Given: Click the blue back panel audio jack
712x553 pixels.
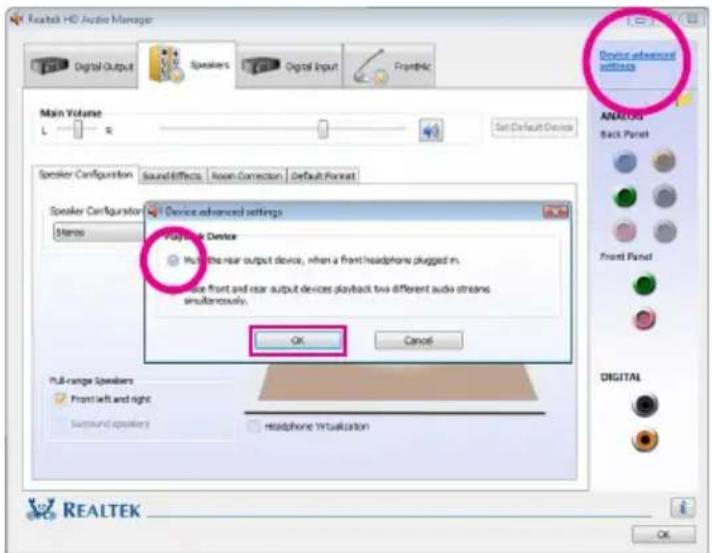Looking at the screenshot, I should 625,162.
